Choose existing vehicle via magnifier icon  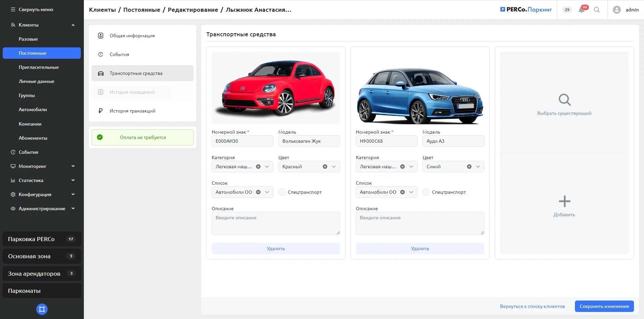[x=564, y=100]
